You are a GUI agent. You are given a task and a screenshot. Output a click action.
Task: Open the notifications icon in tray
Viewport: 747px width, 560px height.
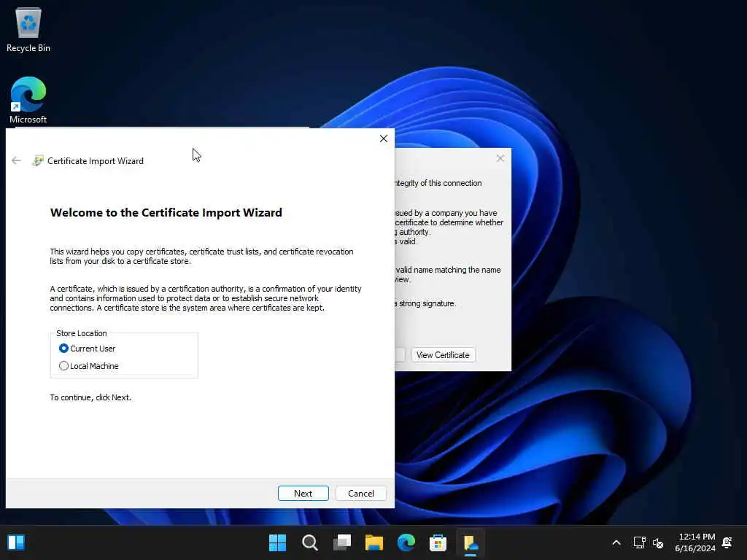point(727,542)
